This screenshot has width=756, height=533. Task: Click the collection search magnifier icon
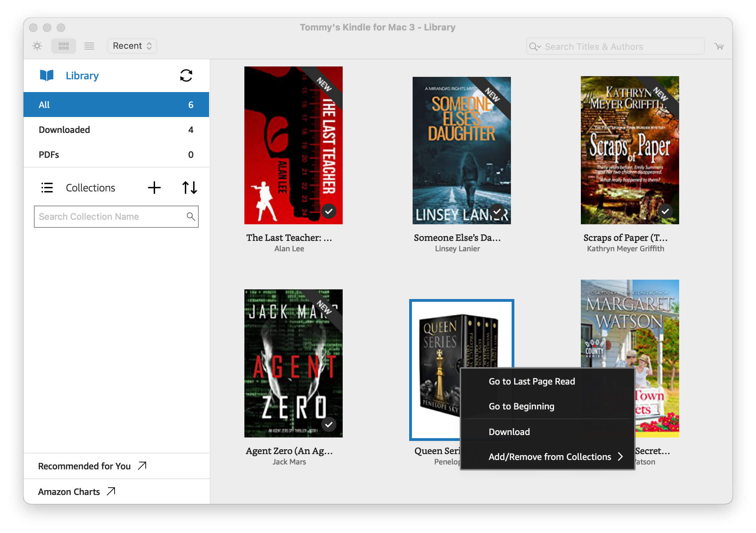tap(191, 217)
